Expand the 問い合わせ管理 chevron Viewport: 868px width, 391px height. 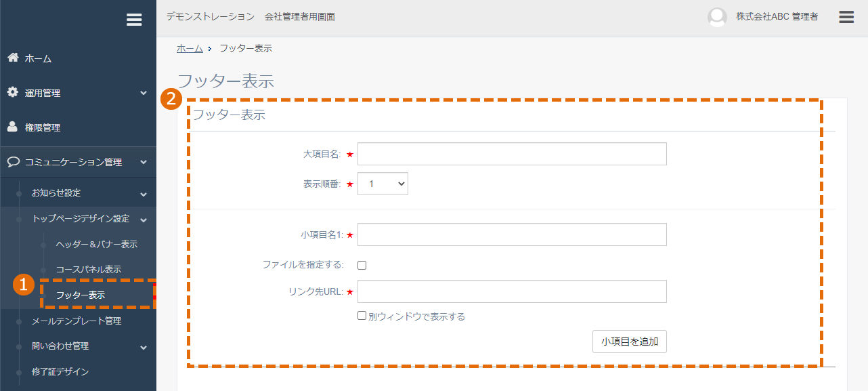click(x=144, y=347)
